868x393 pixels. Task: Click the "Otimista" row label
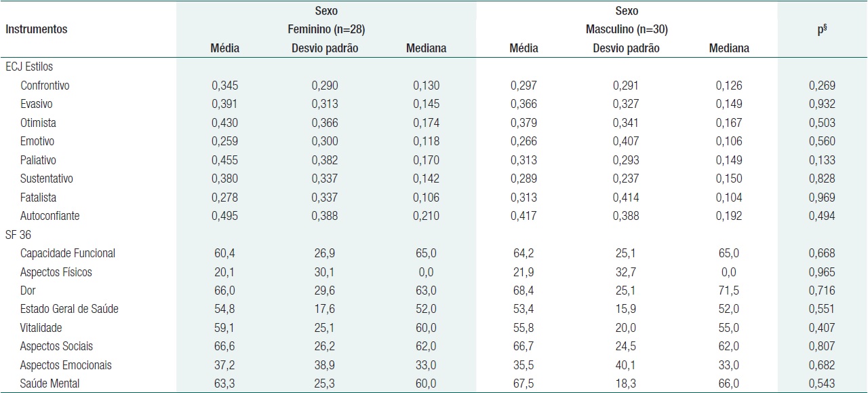[38, 123]
